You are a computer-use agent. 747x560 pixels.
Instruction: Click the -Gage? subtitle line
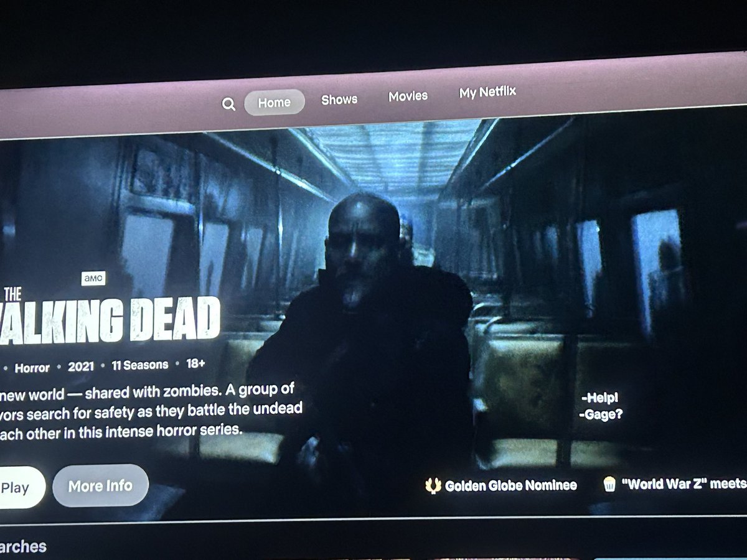pos(601,413)
